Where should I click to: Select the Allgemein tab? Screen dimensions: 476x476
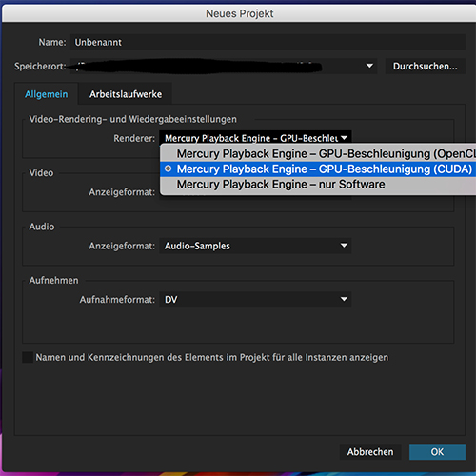47,94
